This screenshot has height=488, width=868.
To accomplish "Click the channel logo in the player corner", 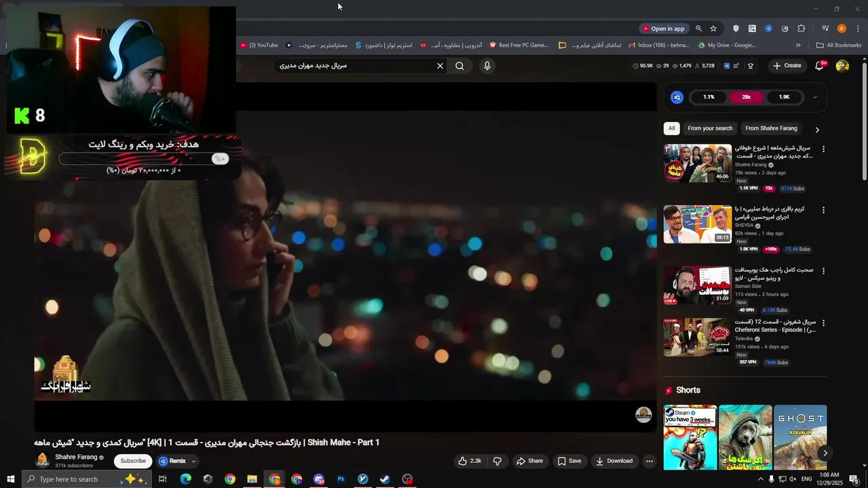I will (x=644, y=415).
